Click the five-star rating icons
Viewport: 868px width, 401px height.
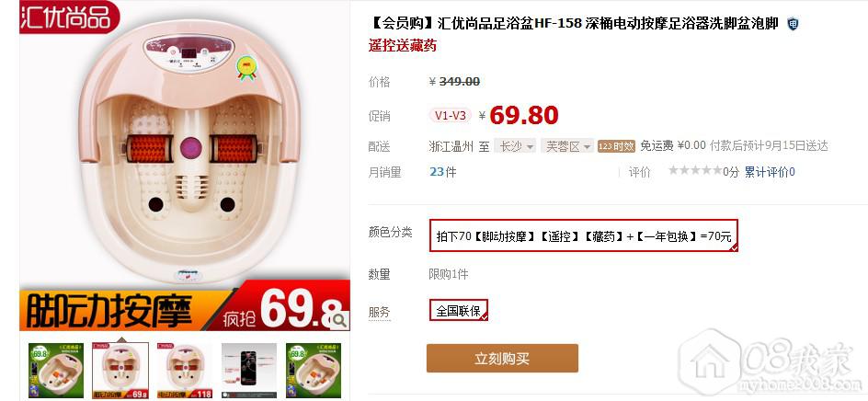click(x=695, y=170)
